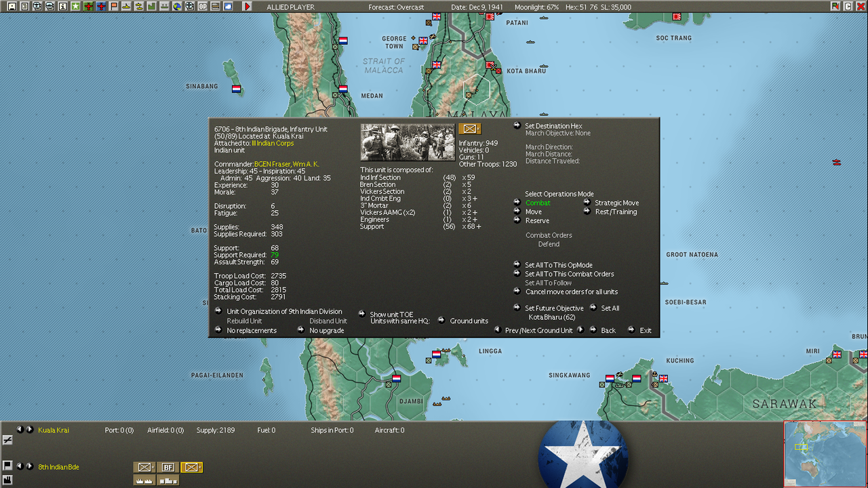
Task: Select the red aircraft on green toolbar icon
Action: [88, 6]
